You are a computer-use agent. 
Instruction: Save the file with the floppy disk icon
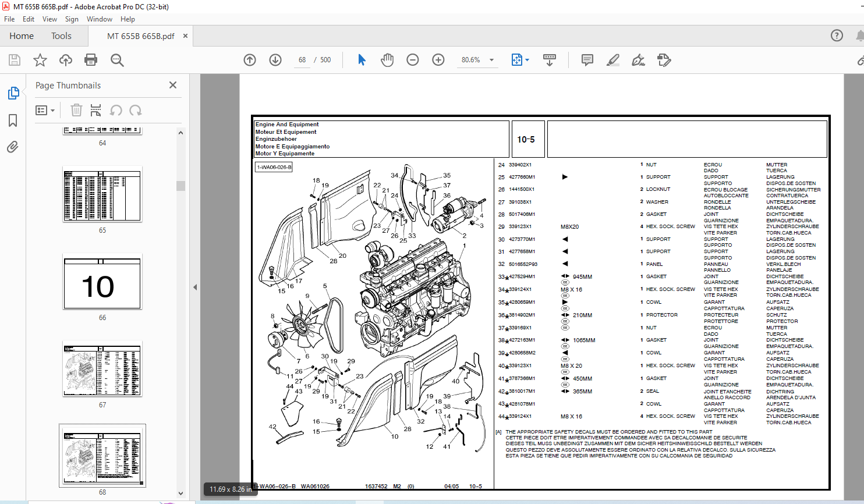pyautogui.click(x=15, y=60)
